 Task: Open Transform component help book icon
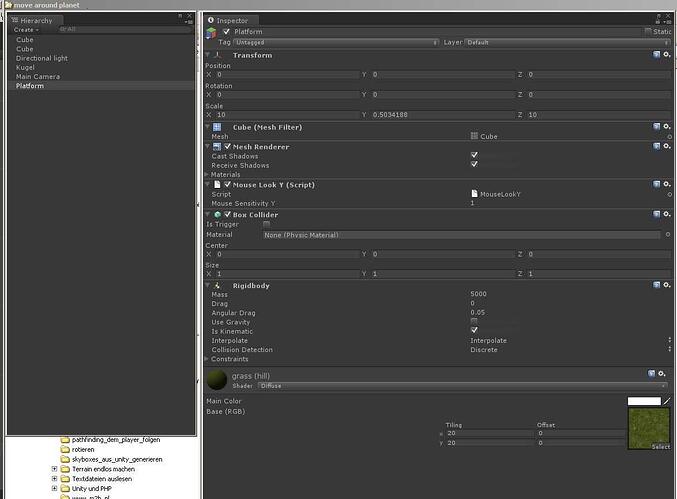(x=656, y=54)
